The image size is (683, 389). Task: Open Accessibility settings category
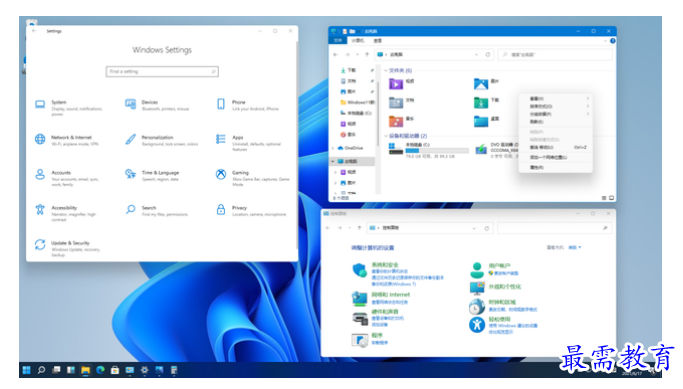[x=65, y=213]
